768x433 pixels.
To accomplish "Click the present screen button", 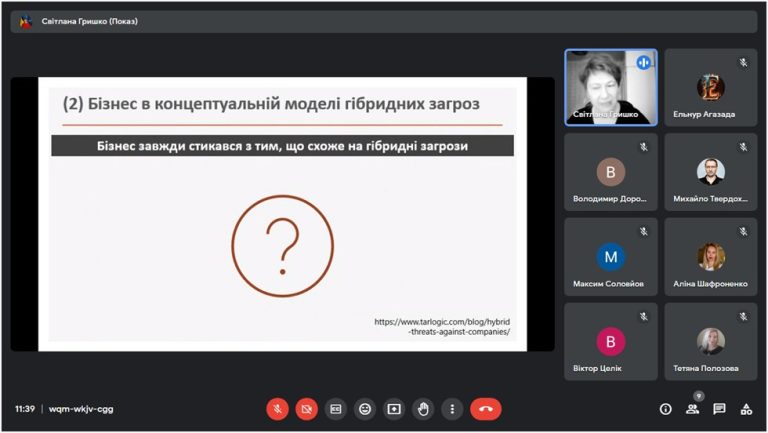I will [x=394, y=409].
